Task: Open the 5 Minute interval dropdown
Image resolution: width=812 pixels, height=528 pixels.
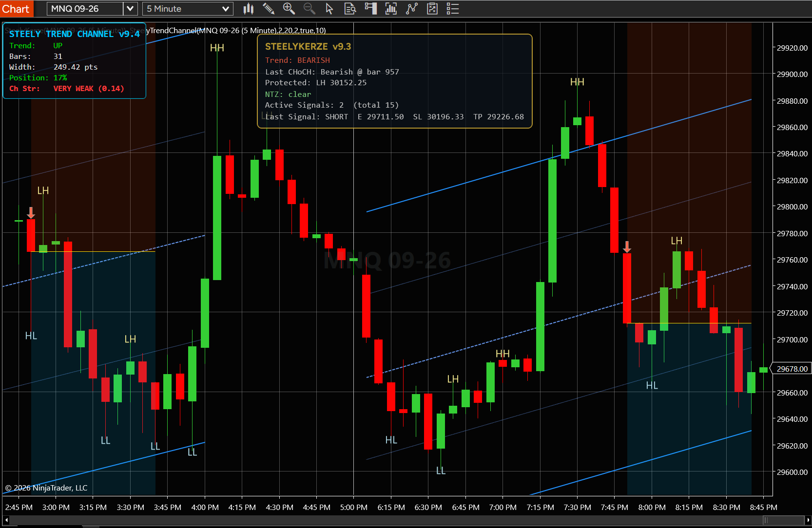Action: (188, 9)
